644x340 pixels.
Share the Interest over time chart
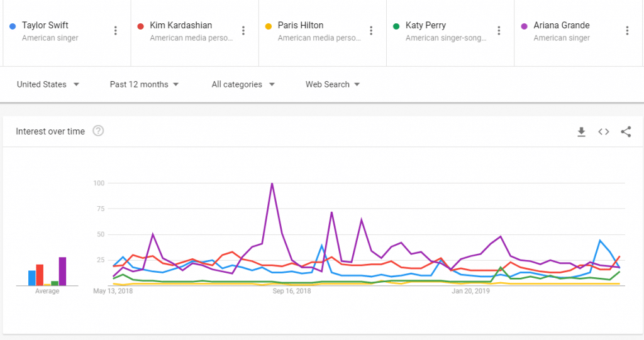(626, 131)
